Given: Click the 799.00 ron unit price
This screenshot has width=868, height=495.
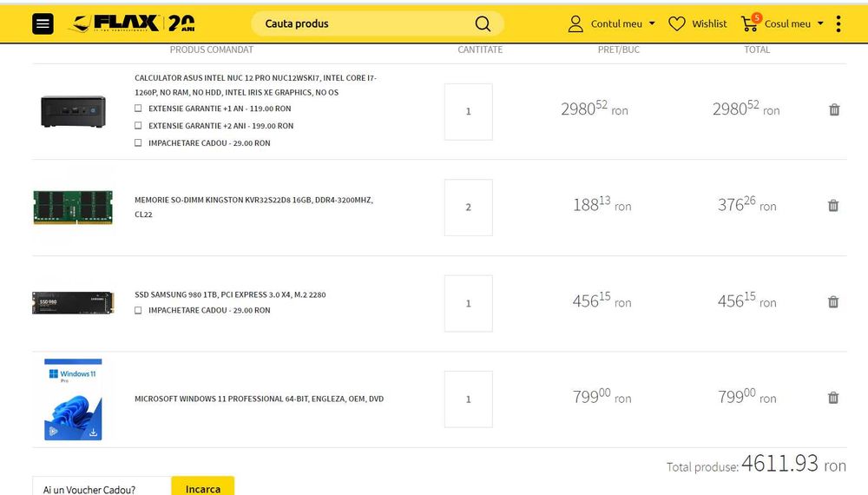Looking at the screenshot, I should (602, 397).
